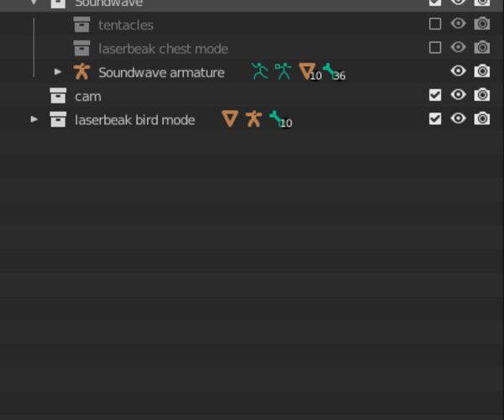The width and height of the screenshot is (504, 420).
Task: Click mesh icon on Soundwave armature row
Action: [x=307, y=72]
